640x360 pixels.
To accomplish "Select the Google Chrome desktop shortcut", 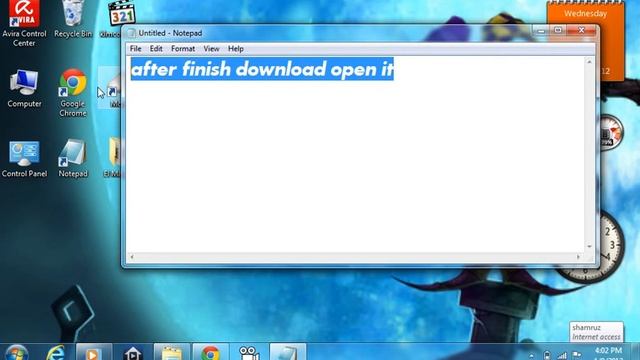I will click(73, 93).
